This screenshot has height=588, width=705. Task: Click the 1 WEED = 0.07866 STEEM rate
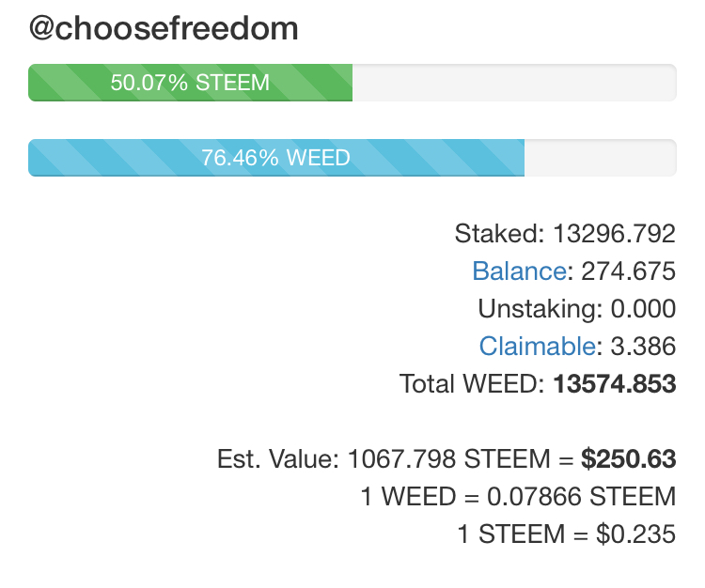pos(518,497)
